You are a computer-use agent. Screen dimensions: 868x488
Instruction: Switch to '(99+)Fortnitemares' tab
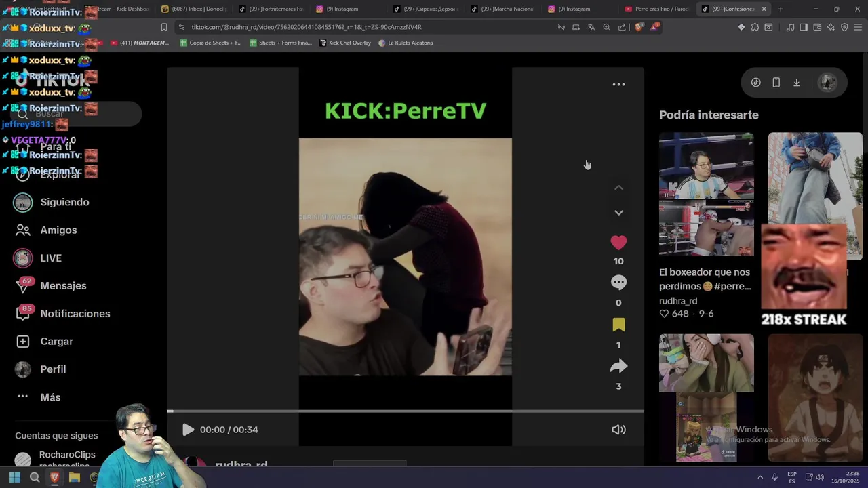271,9
